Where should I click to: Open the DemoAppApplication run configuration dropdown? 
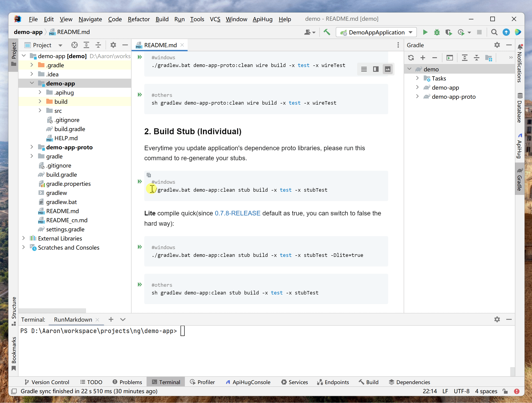(x=411, y=32)
